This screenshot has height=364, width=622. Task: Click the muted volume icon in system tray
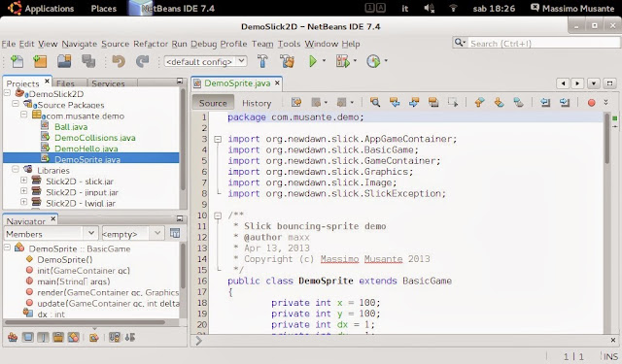click(429, 9)
